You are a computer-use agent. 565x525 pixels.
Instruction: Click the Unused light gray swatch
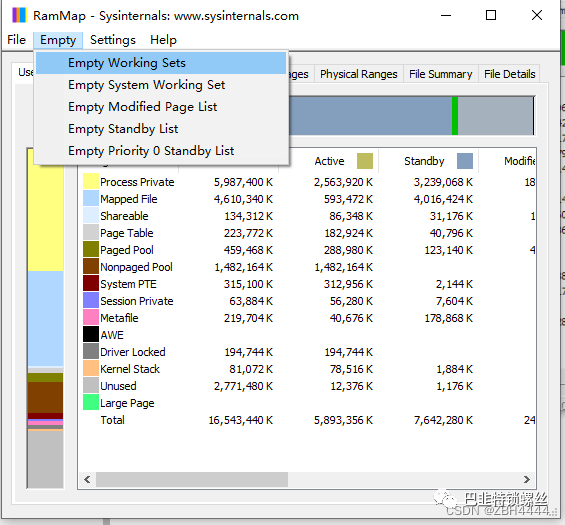tap(91, 386)
